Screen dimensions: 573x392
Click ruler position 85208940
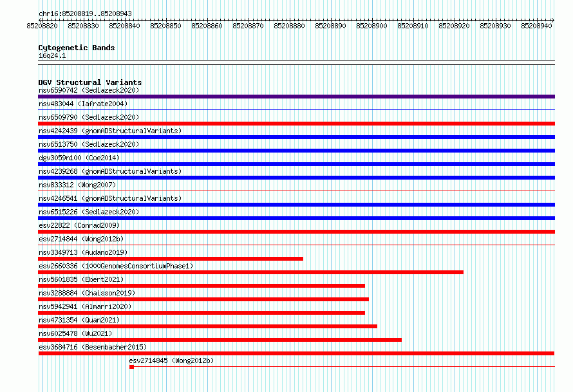click(536, 26)
